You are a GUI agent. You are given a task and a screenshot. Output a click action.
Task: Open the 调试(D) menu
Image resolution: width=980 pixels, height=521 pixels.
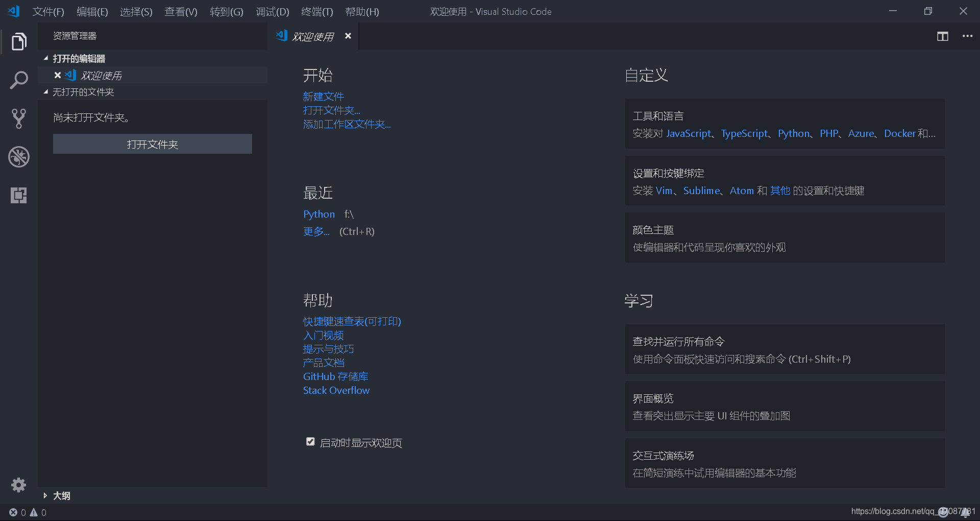pos(273,11)
